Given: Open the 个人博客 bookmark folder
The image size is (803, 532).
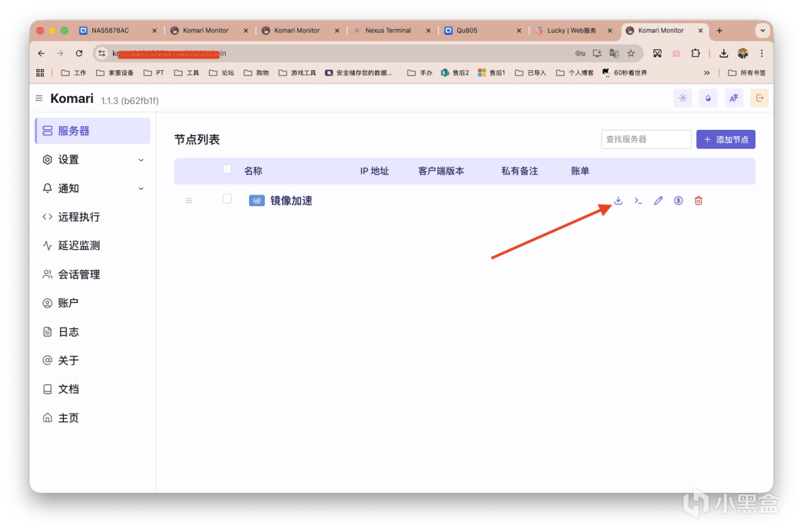Looking at the screenshot, I should (575, 73).
